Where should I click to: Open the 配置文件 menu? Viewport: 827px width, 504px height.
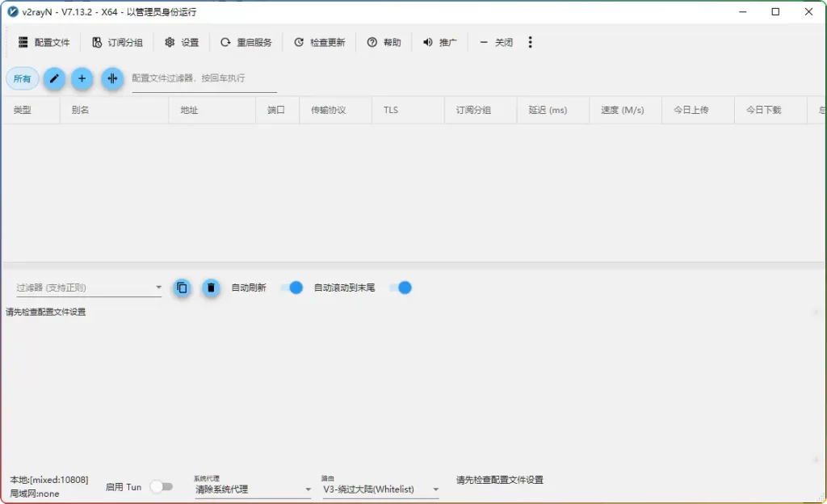tap(44, 42)
